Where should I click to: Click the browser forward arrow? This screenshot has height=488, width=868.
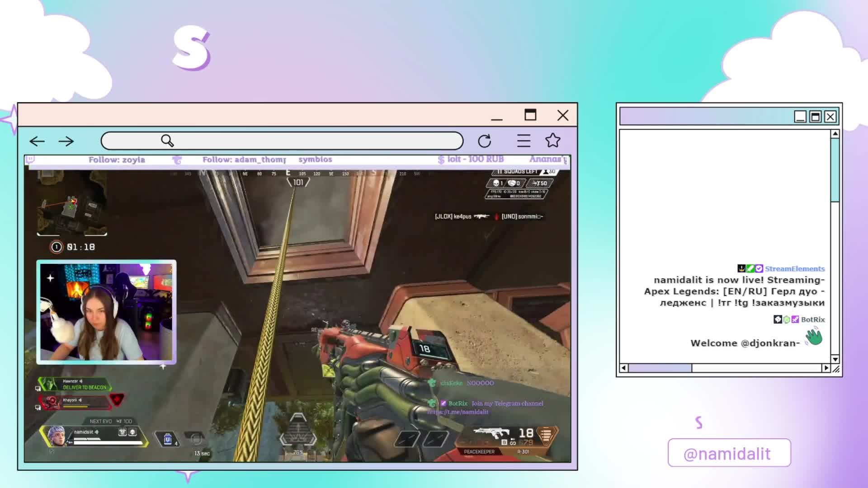(x=66, y=141)
